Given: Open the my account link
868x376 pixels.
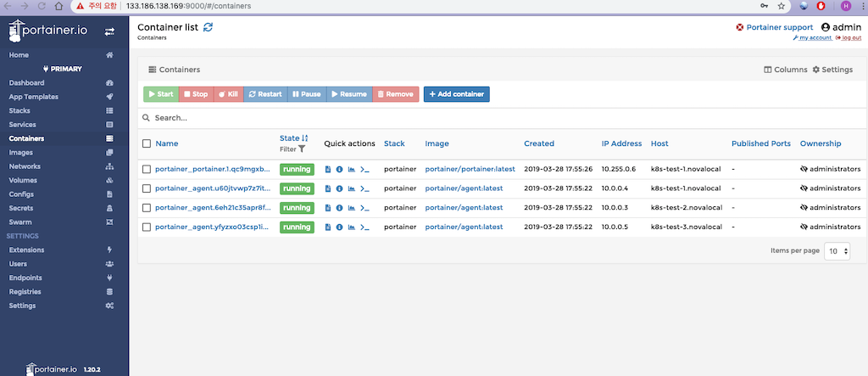Looking at the screenshot, I should (x=813, y=37).
